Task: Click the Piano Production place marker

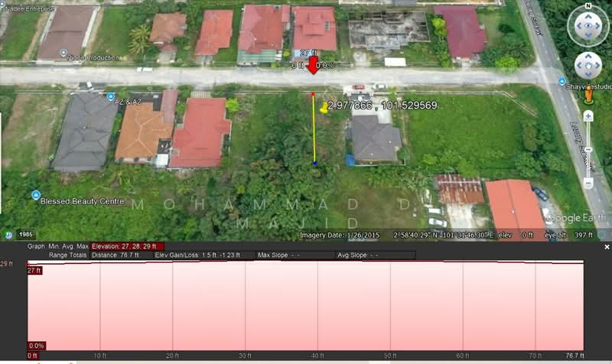Action: point(62,54)
